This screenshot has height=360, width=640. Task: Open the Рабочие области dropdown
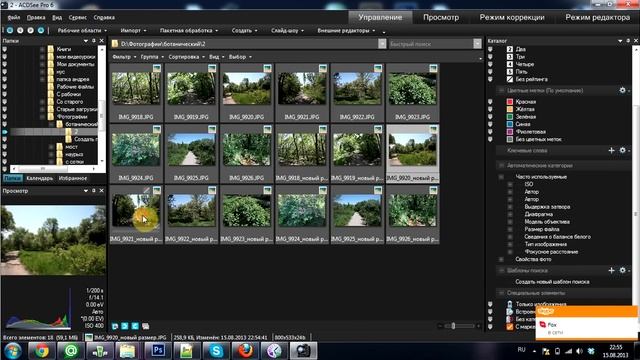[x=82, y=30]
